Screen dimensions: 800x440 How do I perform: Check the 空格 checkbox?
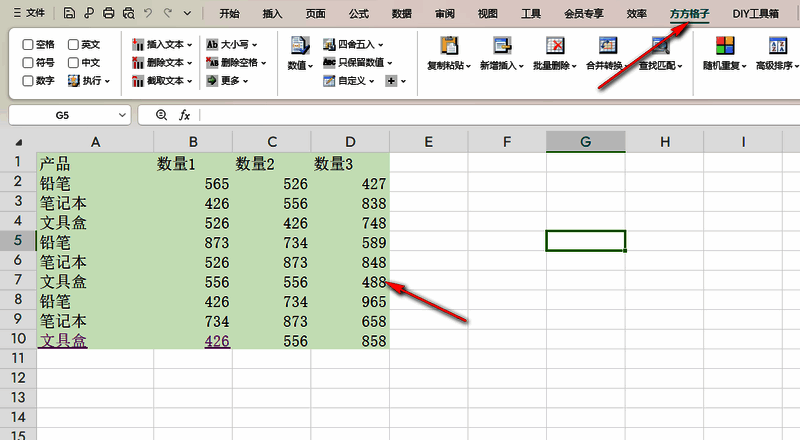(x=28, y=45)
